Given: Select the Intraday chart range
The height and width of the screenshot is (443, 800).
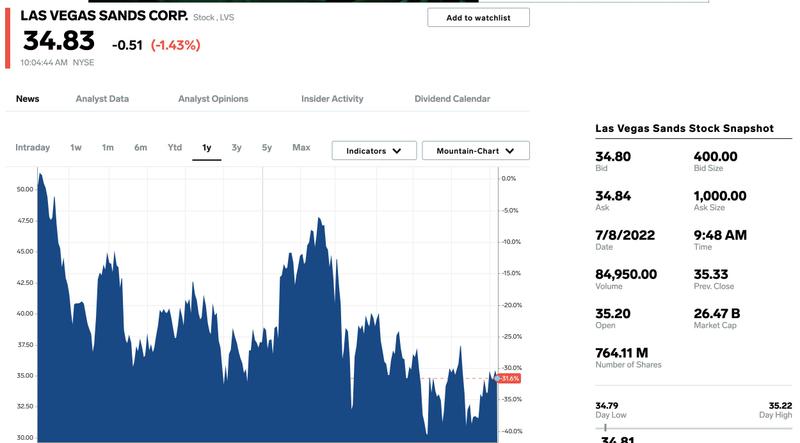Looking at the screenshot, I should point(33,147).
